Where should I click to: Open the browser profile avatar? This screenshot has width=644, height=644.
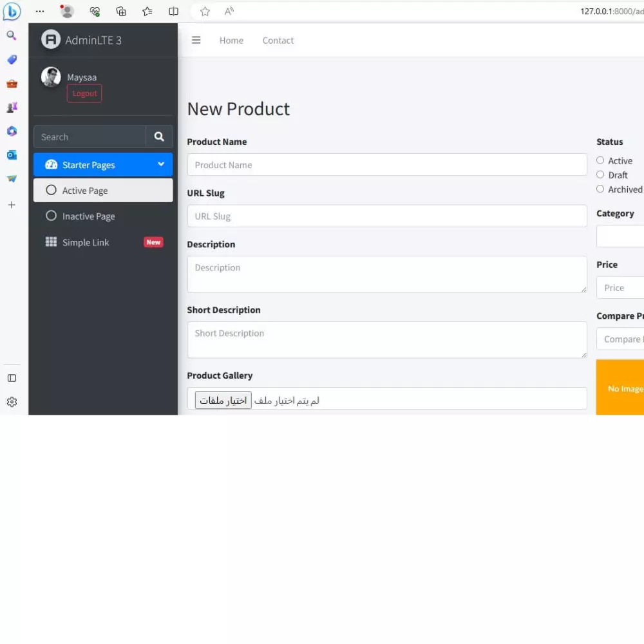click(66, 12)
